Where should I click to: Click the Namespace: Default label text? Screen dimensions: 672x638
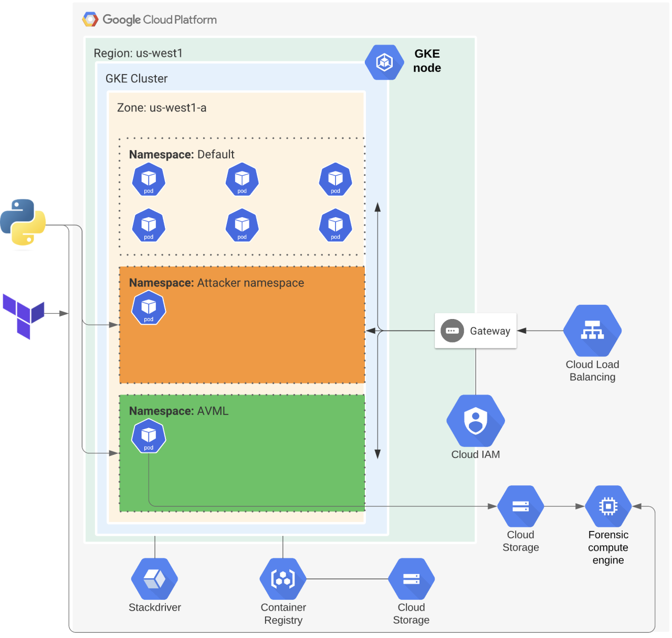pos(182,154)
